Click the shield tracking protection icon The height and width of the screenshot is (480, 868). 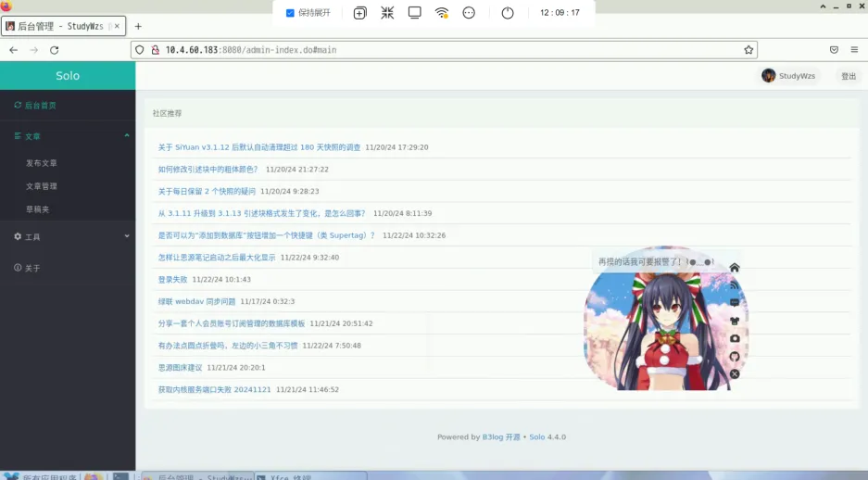(x=140, y=50)
